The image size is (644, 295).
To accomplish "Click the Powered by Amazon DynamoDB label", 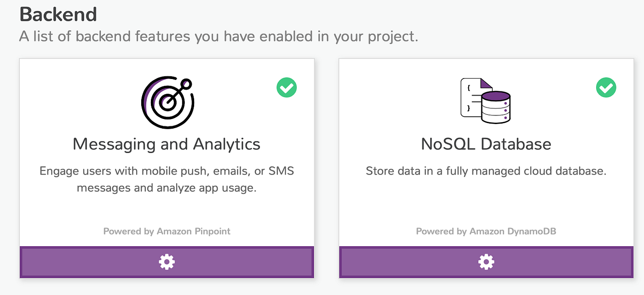I will click(486, 231).
